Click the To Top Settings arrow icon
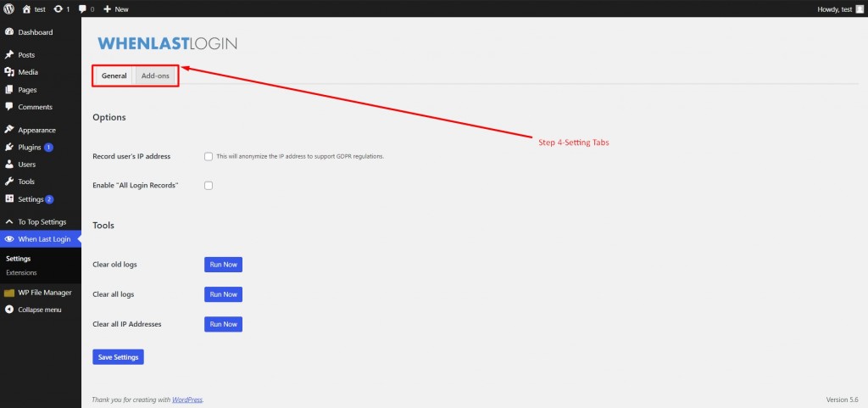The image size is (868, 408). [8, 222]
